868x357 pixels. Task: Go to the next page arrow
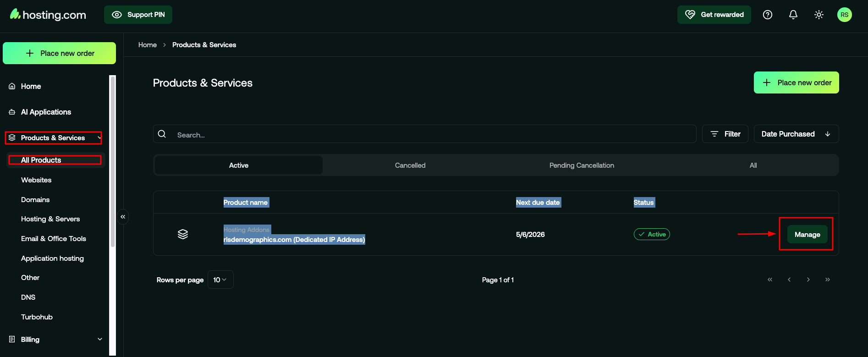(x=808, y=280)
